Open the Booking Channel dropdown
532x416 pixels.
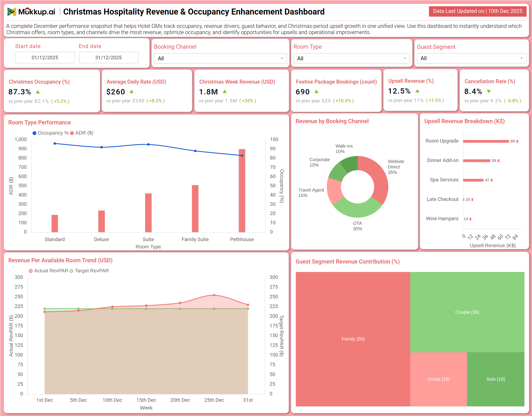(x=220, y=58)
